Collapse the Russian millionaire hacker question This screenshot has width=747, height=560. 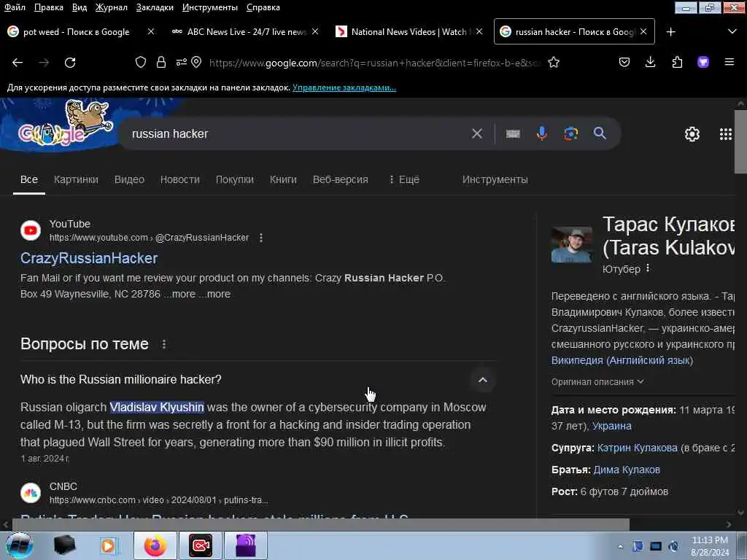pos(483,380)
